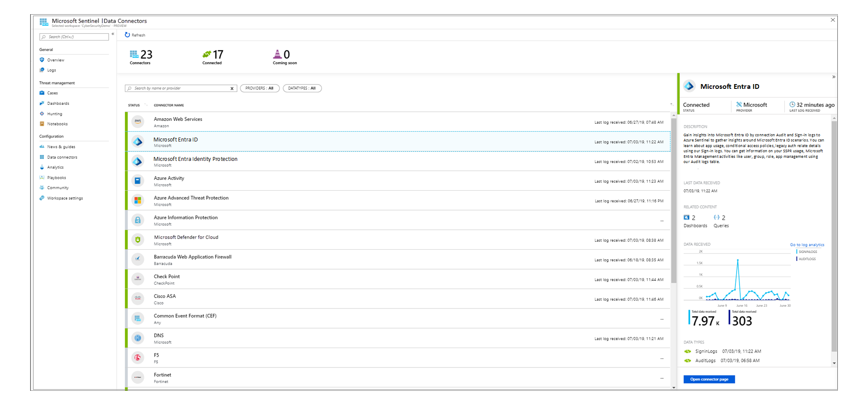868x405 pixels.
Task: Click the DNS connector globe icon
Action: coord(137,338)
